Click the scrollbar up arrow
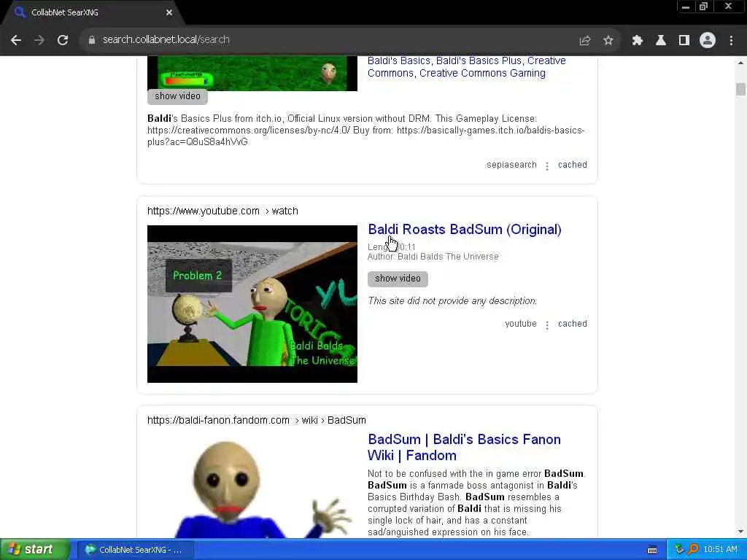Image resolution: width=747 pixels, height=560 pixels. (x=740, y=63)
